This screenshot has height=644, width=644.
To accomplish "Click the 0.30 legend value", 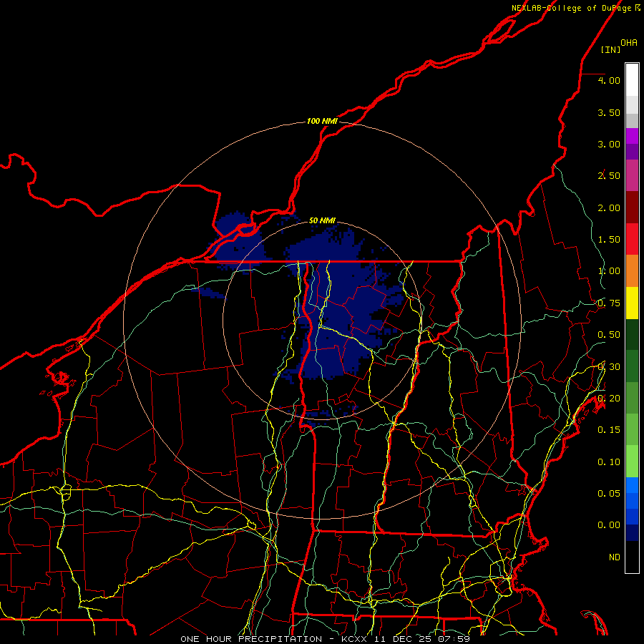I will coord(609,367).
